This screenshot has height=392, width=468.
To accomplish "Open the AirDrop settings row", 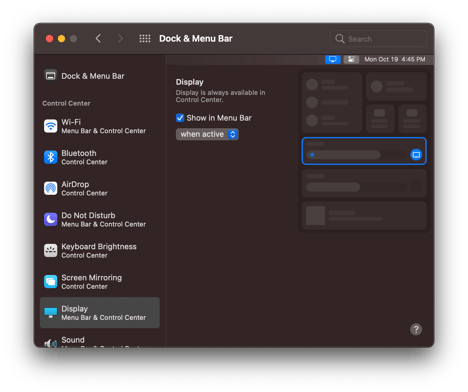I will tap(100, 188).
